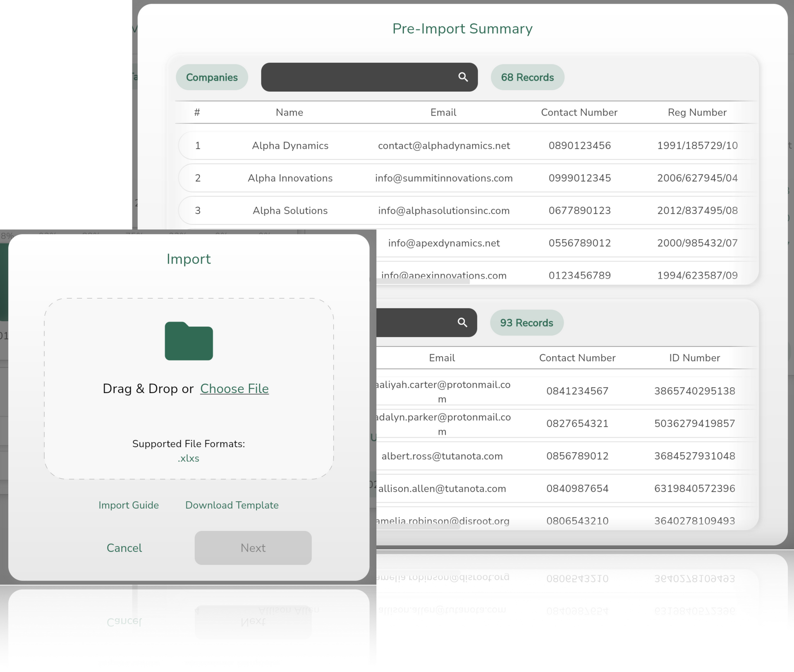Click contact number 0840987654

[x=577, y=489]
